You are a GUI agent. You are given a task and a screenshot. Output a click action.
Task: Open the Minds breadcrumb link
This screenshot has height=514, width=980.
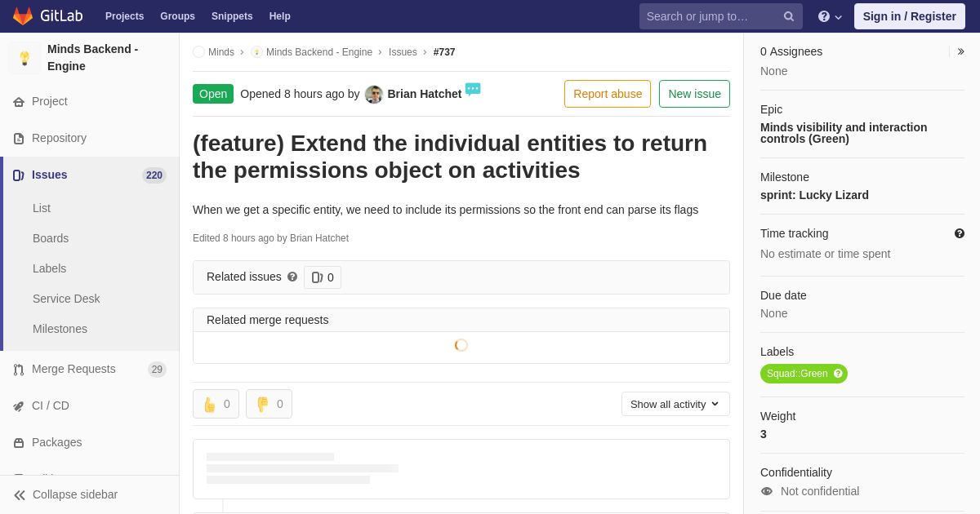click(220, 52)
